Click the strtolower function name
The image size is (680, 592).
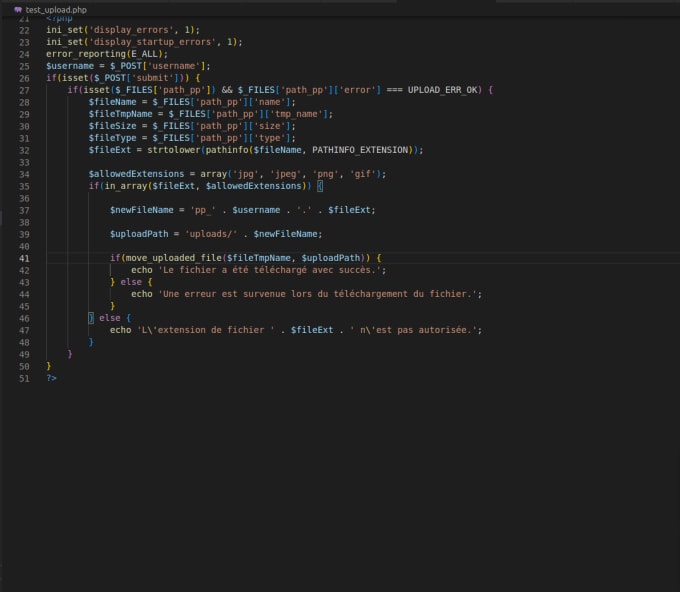click(173, 150)
